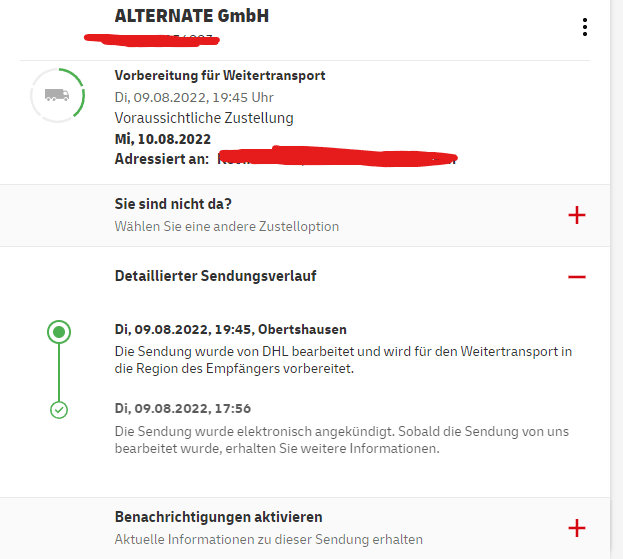Open the three-dot options menu
623x559 pixels.
pos(584,27)
